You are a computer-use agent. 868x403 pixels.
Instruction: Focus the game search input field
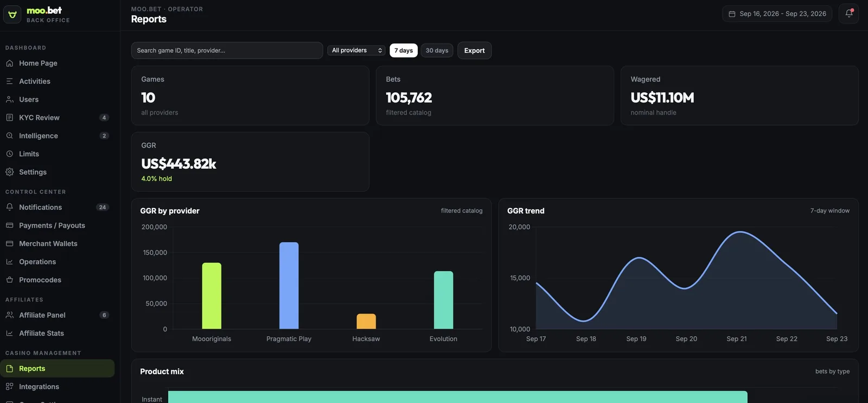pos(227,51)
